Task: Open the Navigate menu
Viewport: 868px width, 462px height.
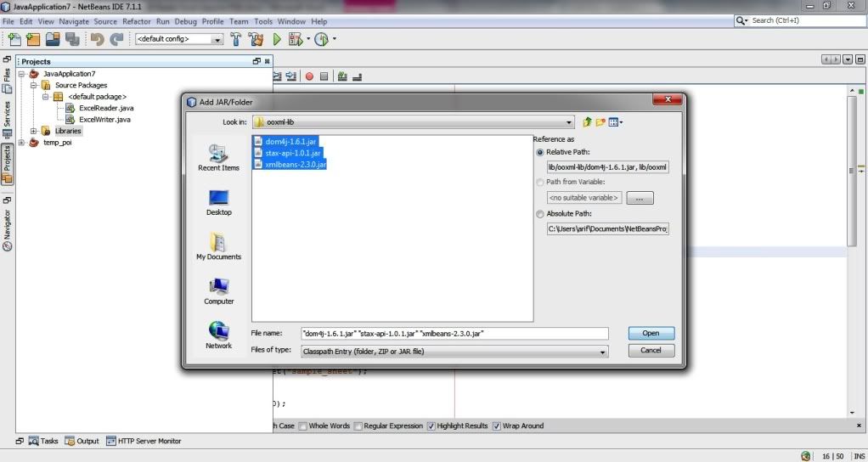Action: (74, 21)
